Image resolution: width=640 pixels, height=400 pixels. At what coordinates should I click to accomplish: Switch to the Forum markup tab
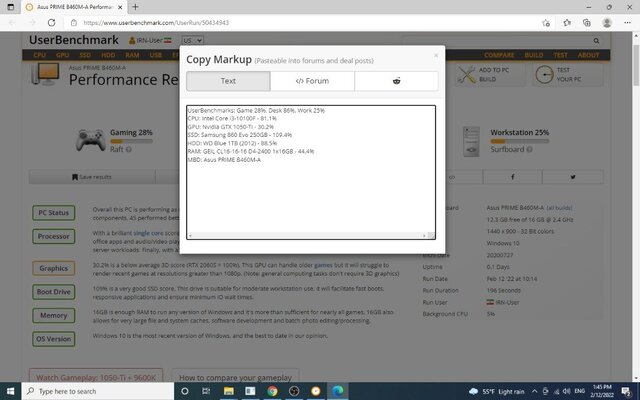[x=312, y=81]
